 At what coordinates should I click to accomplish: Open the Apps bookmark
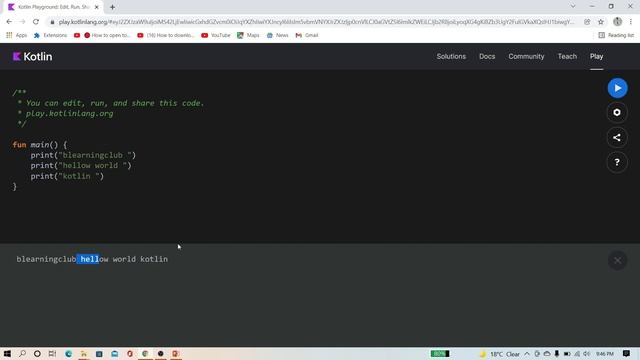point(17,35)
